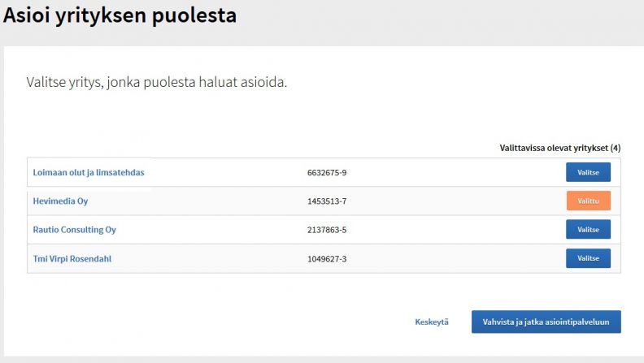Image resolution: width=644 pixels, height=363 pixels.
Task: Open the Tmi Virpi Rosendahl link
Action: (x=72, y=259)
